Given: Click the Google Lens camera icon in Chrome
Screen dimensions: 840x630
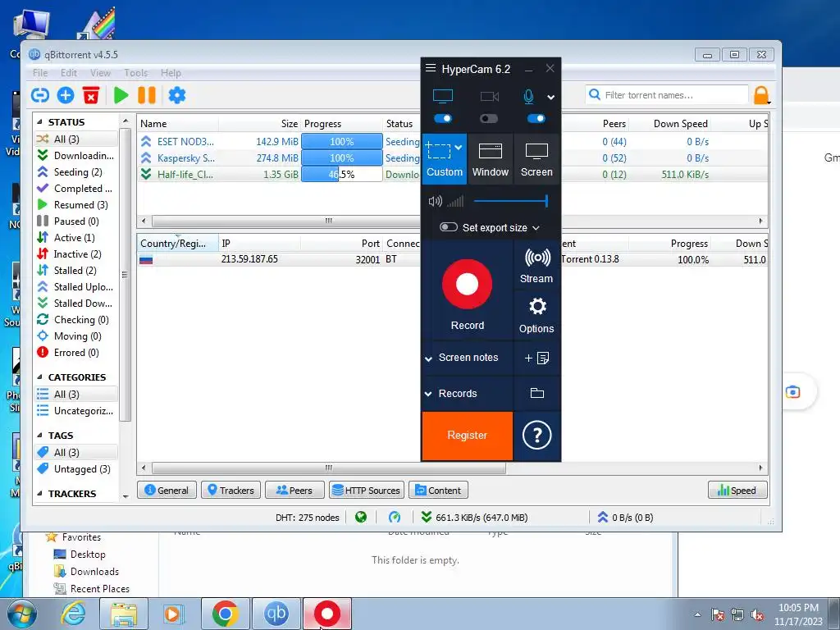Looking at the screenshot, I should coord(793,391).
